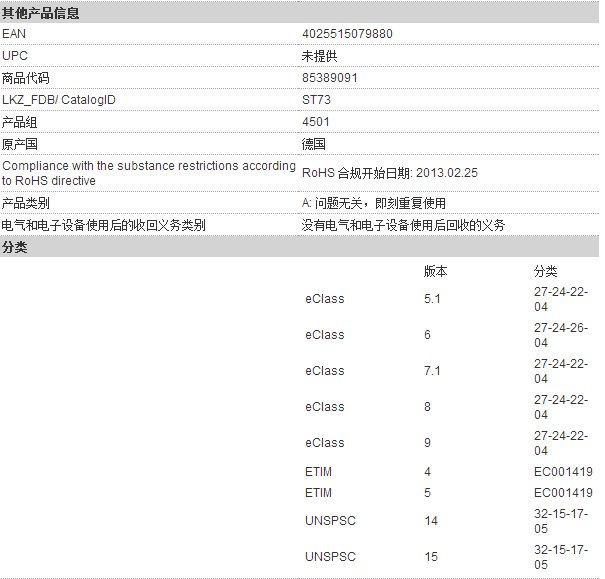Click the 分类 section header bar
The image size is (605, 579).
click(x=299, y=247)
